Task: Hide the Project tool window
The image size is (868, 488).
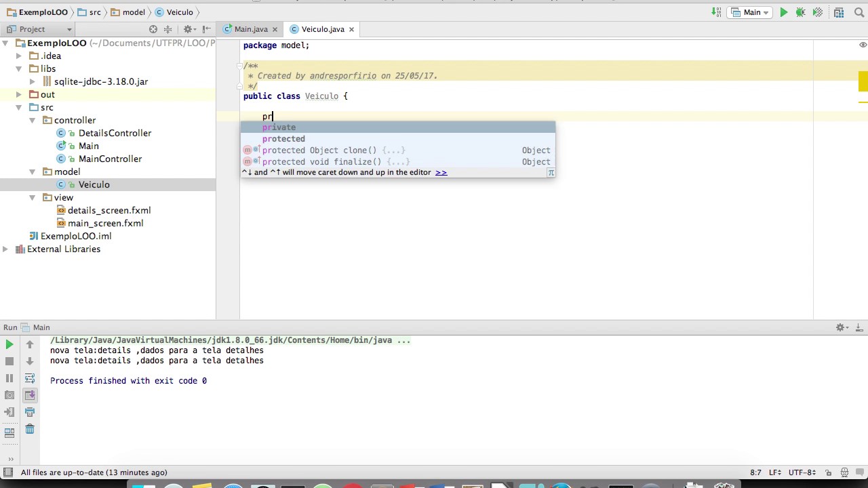Action: [x=206, y=29]
